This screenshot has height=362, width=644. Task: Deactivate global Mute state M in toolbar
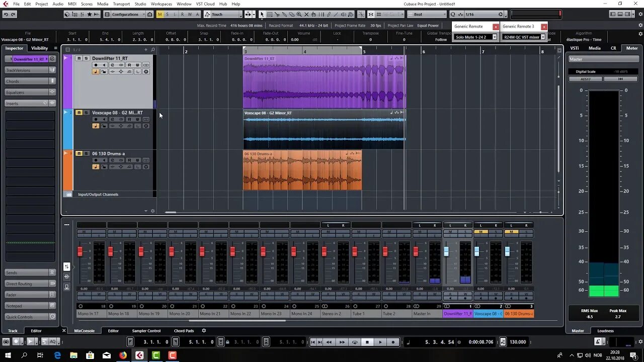[160, 15]
